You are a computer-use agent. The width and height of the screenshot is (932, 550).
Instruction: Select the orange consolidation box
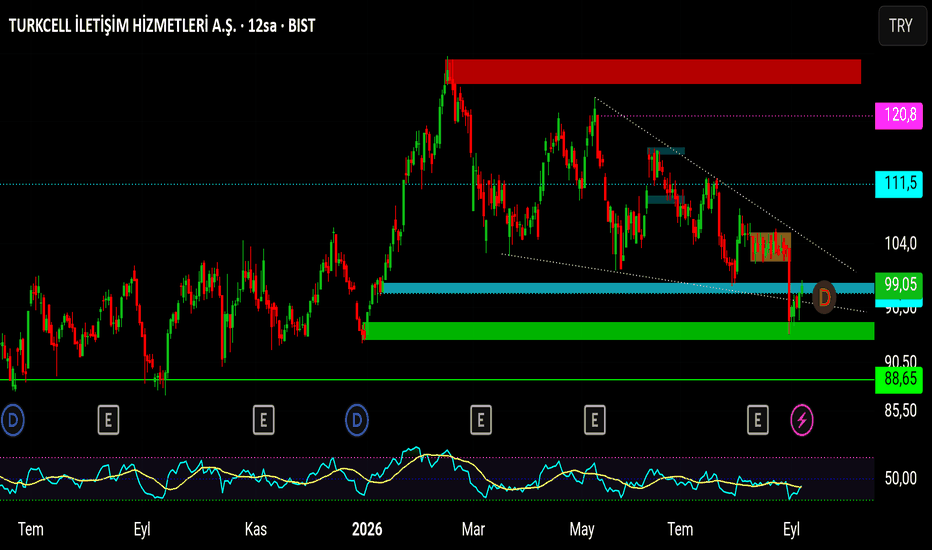[770, 247]
